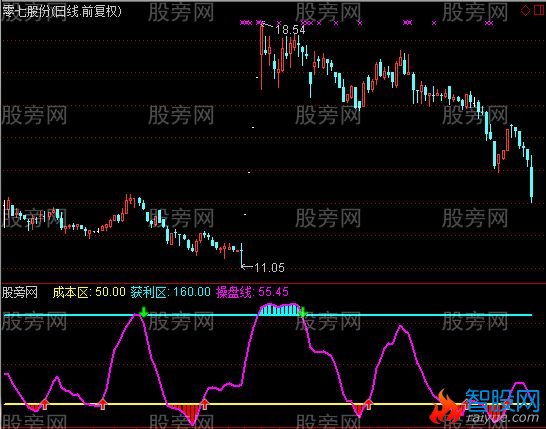Viewport: 546px width, 429px height.
Task: Click the cyan shaded zone above 获利区 line
Action: click(x=280, y=310)
